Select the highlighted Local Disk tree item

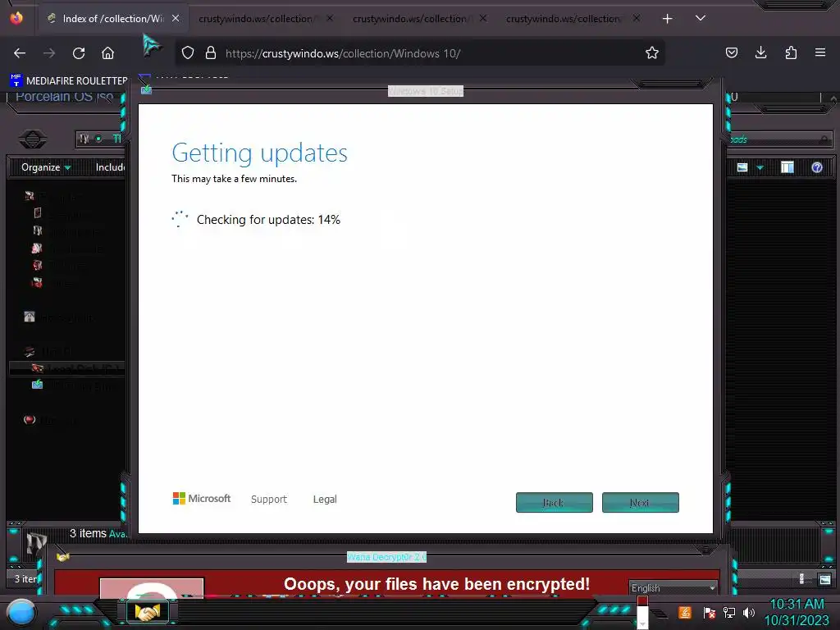(67, 368)
